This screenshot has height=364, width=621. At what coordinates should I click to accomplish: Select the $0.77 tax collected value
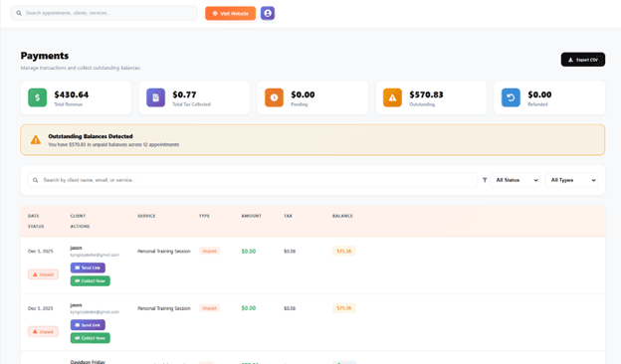tap(184, 94)
